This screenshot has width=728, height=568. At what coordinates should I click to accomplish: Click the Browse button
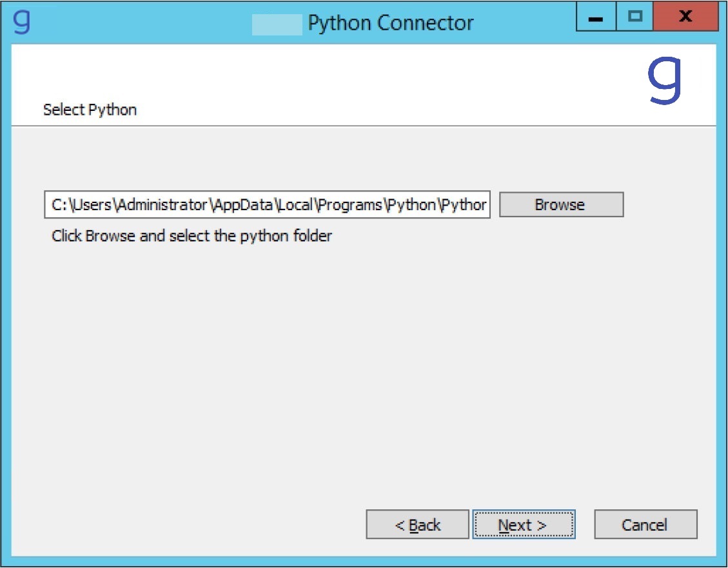[x=562, y=204]
